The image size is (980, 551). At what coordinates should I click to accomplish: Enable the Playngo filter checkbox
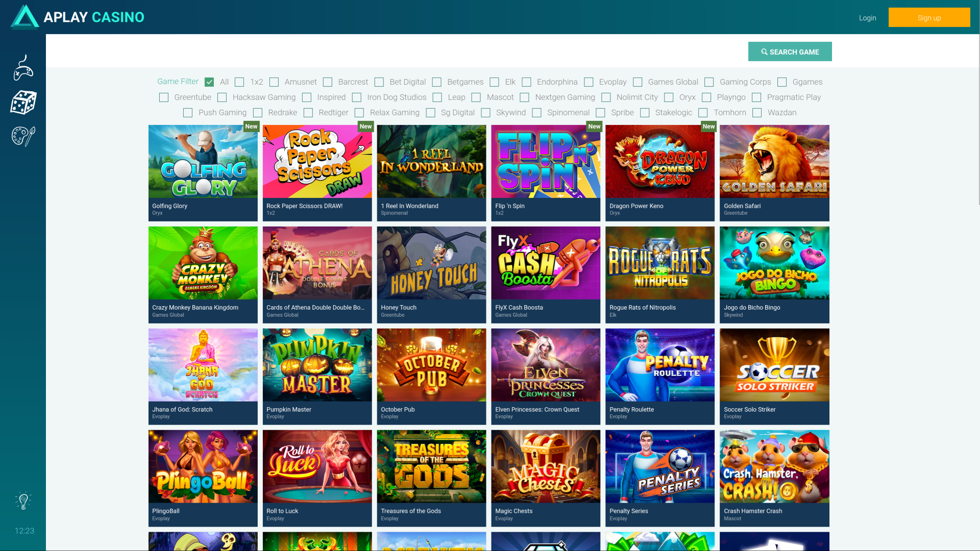[706, 97]
